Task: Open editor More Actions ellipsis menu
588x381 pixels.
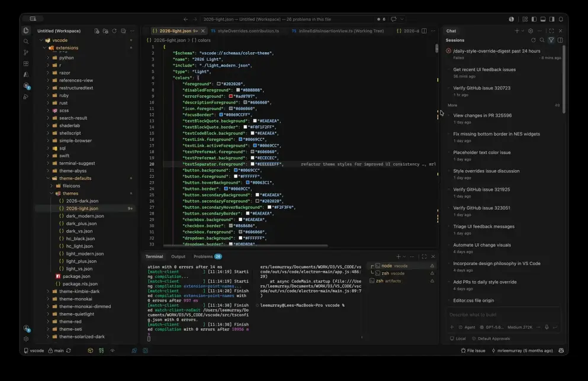Action: coord(433,31)
